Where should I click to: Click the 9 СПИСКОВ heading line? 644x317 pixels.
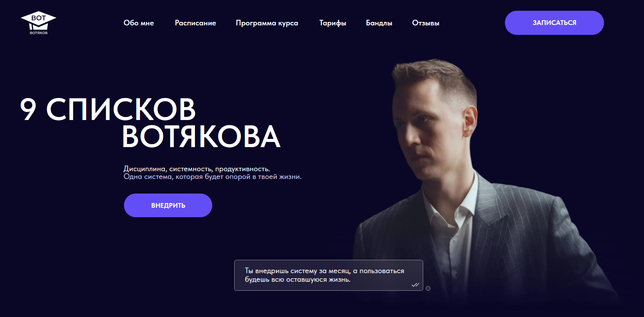108,109
